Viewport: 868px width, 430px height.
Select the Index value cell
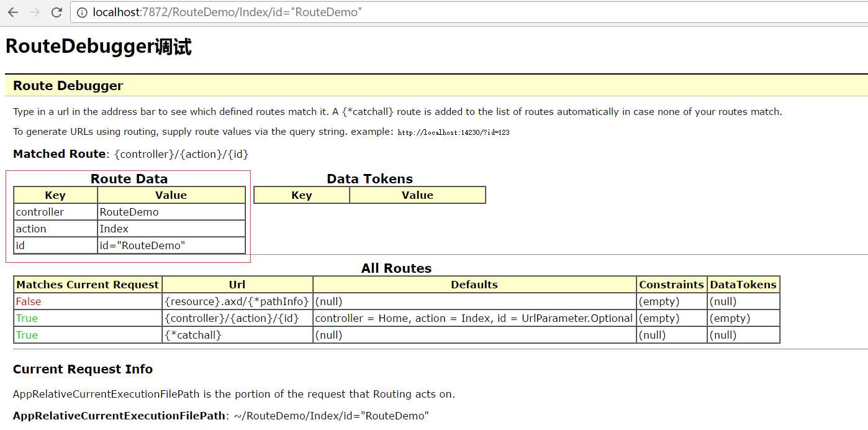click(171, 229)
